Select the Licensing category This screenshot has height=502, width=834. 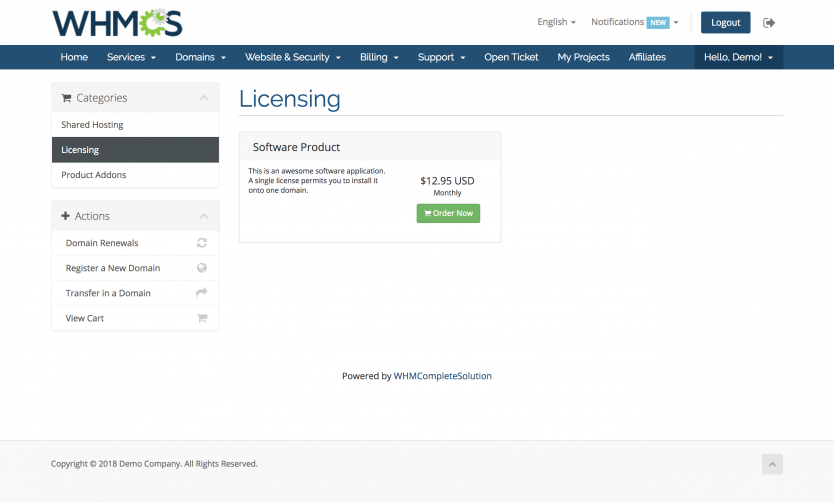(x=135, y=149)
